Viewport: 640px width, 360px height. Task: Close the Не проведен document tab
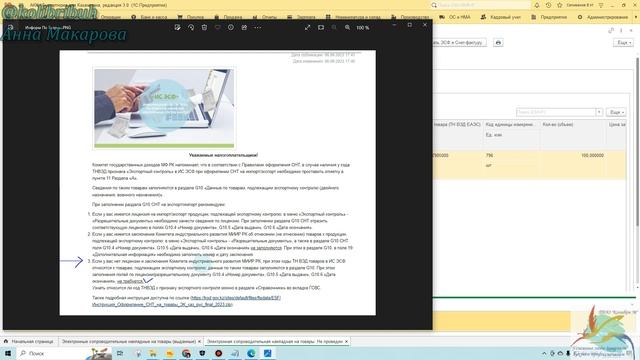347,341
